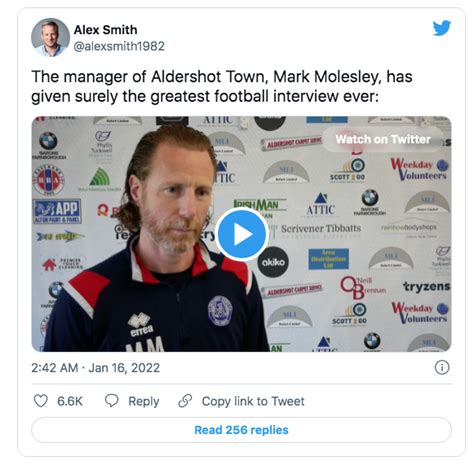The image size is (474, 465).
Task: Click Watch on Twitter overlay button
Action: (x=383, y=139)
